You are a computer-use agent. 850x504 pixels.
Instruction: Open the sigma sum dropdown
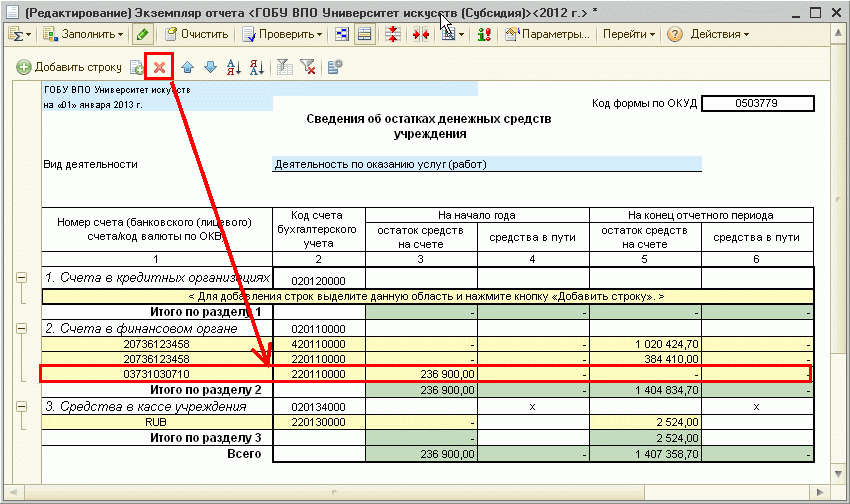pos(20,35)
